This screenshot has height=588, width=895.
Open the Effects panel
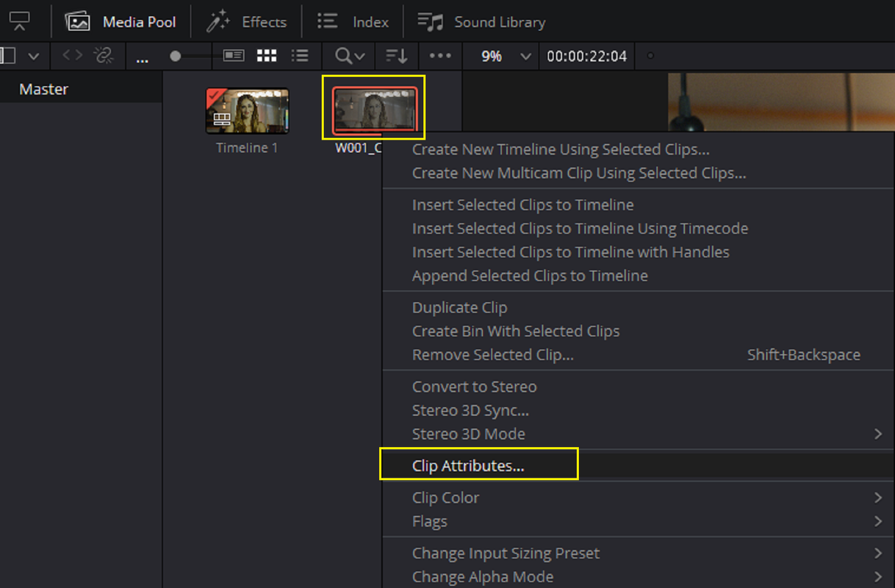246,22
